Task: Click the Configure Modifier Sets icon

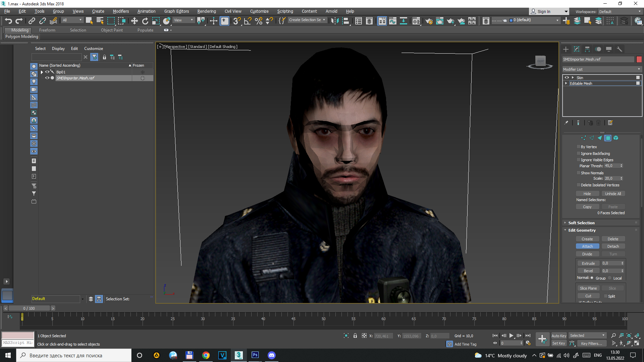Action: (610, 123)
